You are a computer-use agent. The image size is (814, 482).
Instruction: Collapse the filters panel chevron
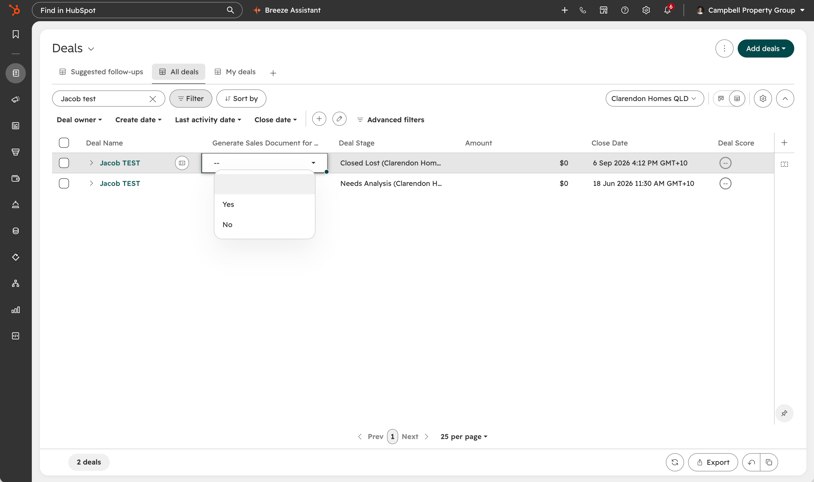pos(785,99)
